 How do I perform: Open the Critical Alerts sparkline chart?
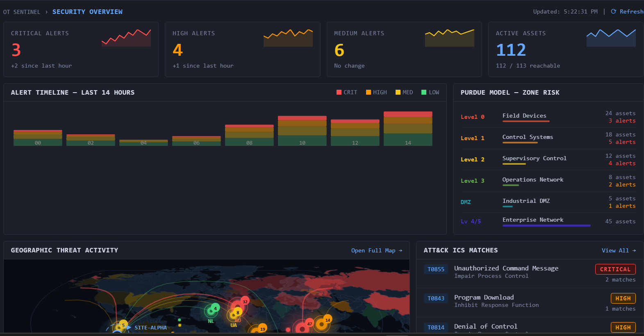click(x=126, y=38)
